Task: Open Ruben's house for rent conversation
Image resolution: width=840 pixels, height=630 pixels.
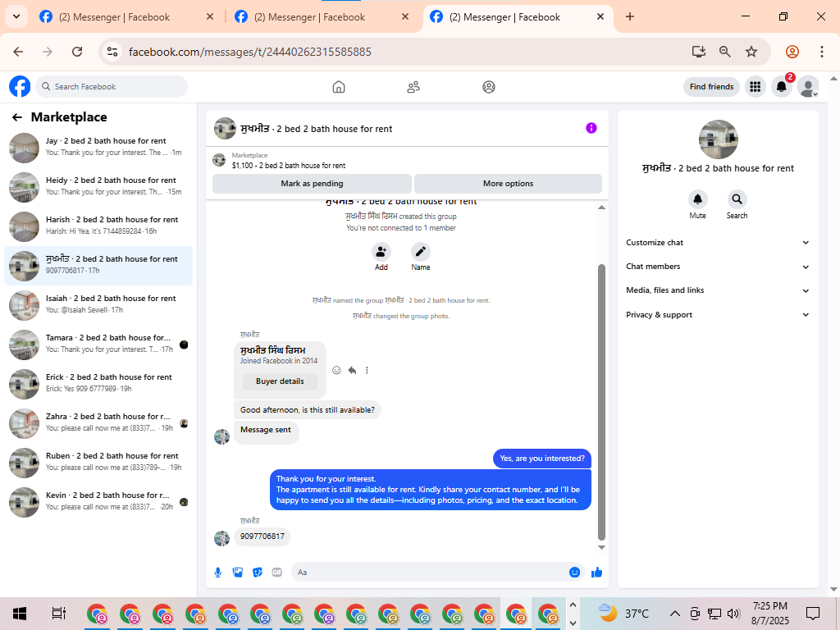Action: click(x=98, y=463)
